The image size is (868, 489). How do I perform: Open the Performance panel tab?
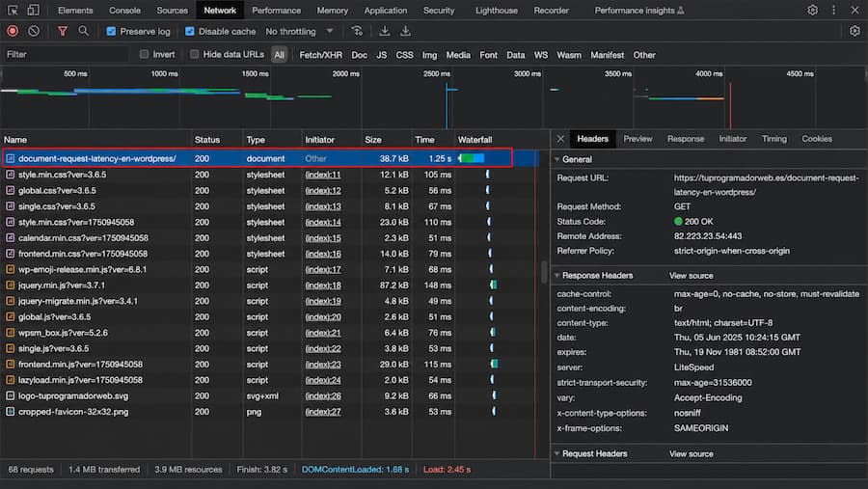click(276, 10)
